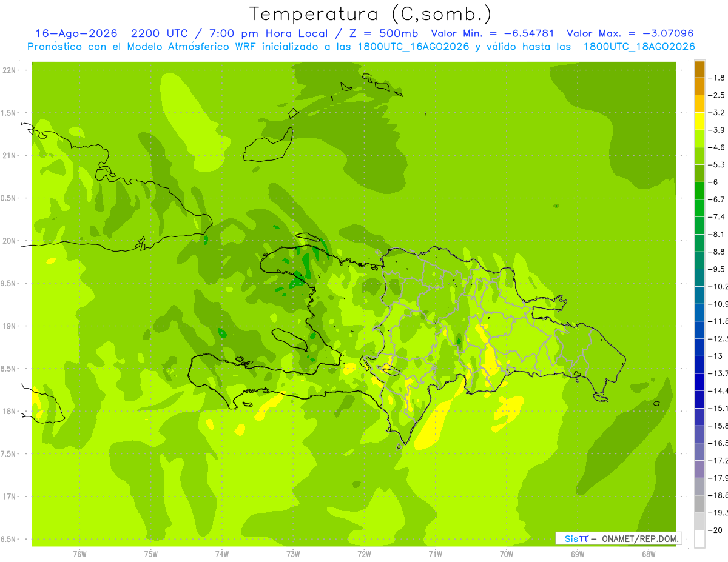Click the "70W" longitude label
The width and height of the screenshot is (728, 562).
507,554
